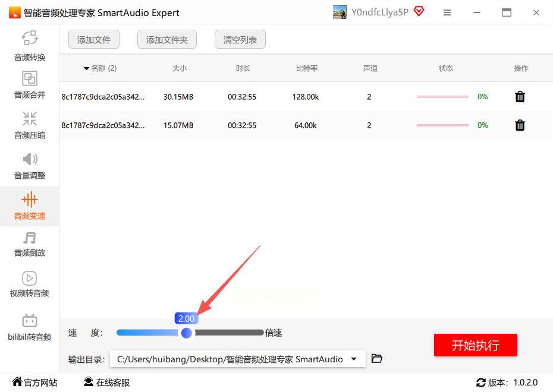Click 添加文件夹 add folder button
This screenshot has width=553, height=392.
(x=167, y=39)
